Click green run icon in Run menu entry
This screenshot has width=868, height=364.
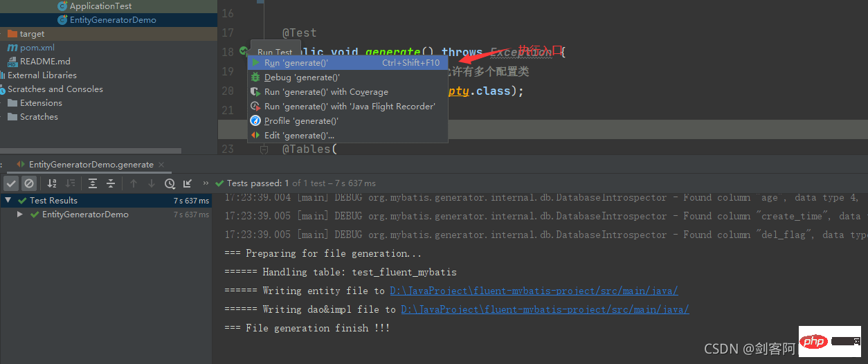coord(255,63)
